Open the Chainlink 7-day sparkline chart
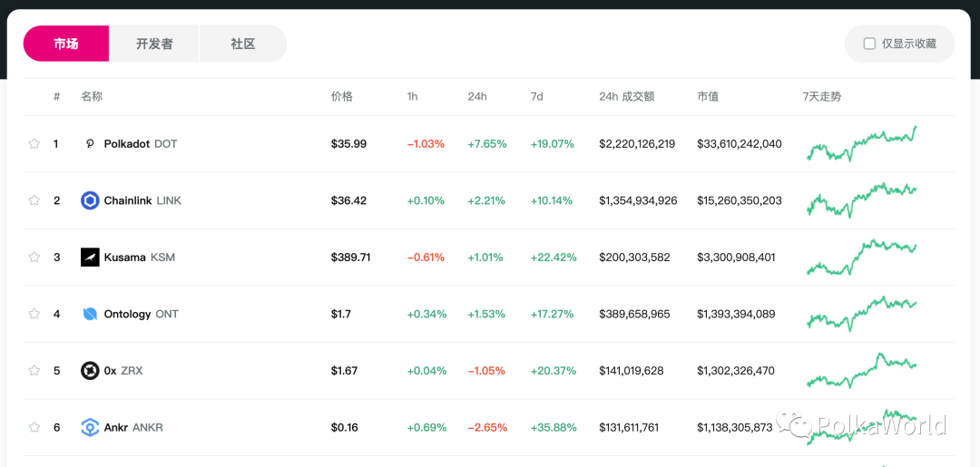This screenshot has height=467, width=980. 862,199
